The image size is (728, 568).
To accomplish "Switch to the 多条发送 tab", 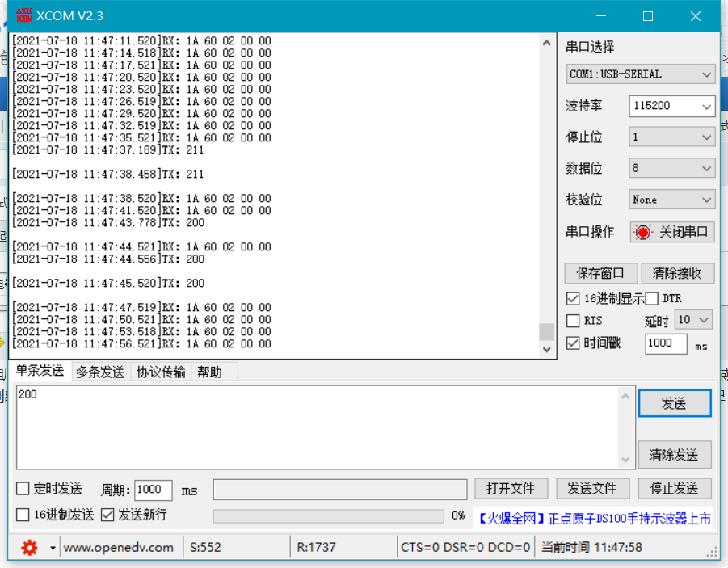I will (x=100, y=372).
